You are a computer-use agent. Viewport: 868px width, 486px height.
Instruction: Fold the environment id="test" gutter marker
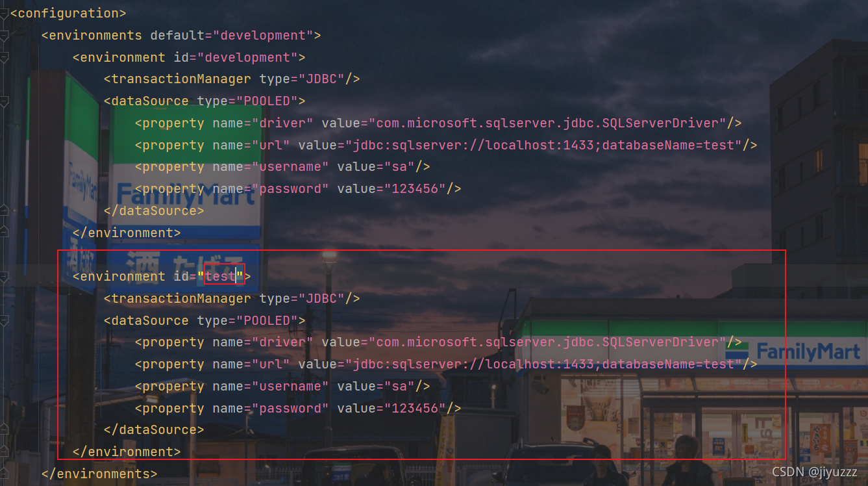4,277
